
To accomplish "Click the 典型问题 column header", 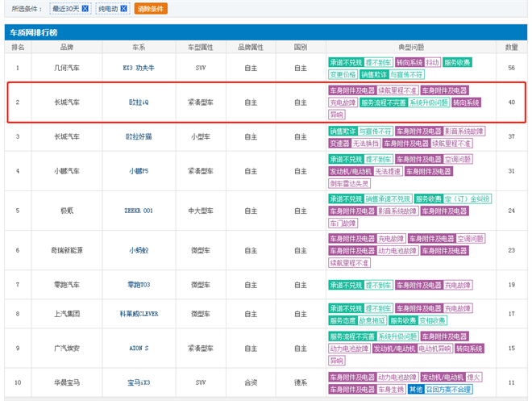I will click(411, 47).
